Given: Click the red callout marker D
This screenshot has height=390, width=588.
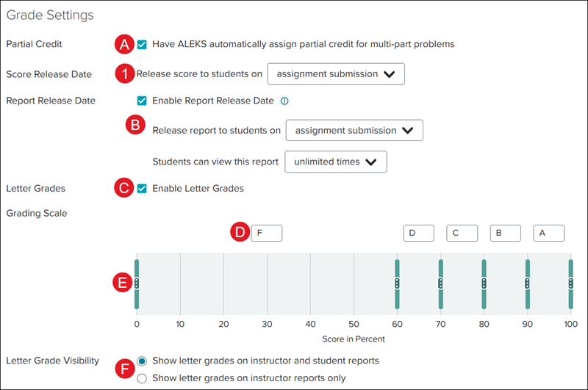Looking at the screenshot, I should pyautogui.click(x=239, y=233).
